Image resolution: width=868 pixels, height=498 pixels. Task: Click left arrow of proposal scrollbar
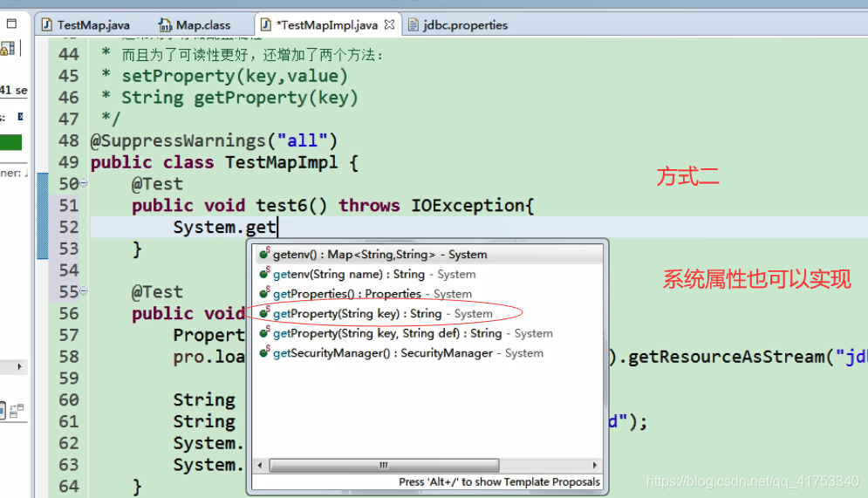pyautogui.click(x=260, y=466)
